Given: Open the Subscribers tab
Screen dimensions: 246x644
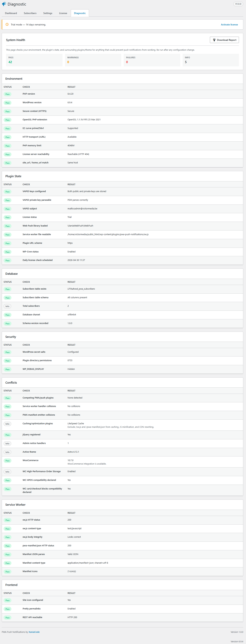Looking at the screenshot, I should 30,13.
